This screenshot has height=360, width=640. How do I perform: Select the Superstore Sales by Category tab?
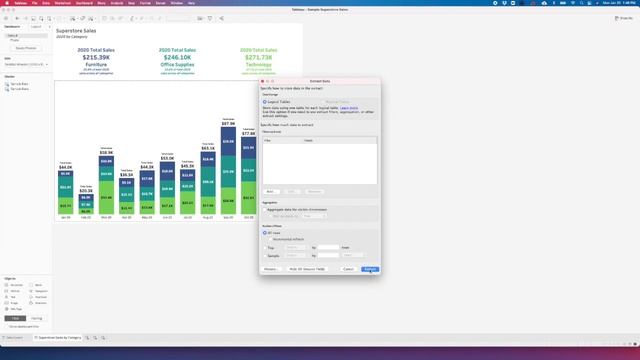pos(58,338)
